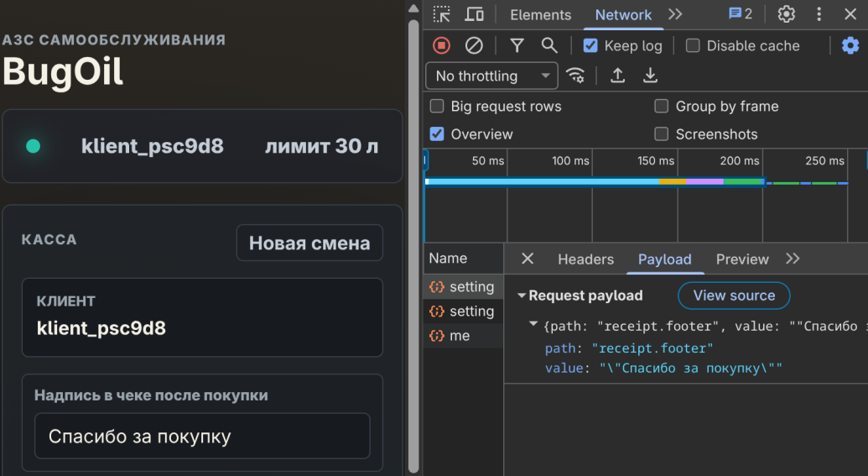
Task: Import HAR file upload icon
Action: 618,76
